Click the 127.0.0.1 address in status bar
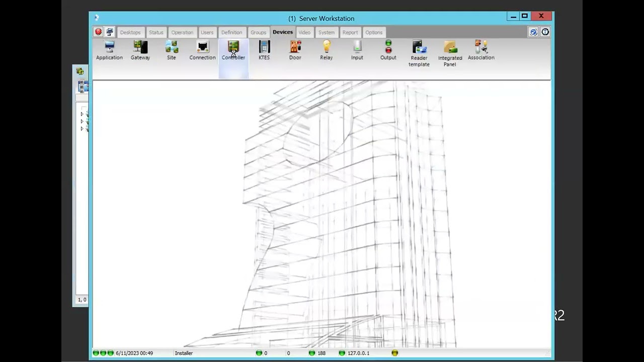644x362 pixels. tap(358, 353)
